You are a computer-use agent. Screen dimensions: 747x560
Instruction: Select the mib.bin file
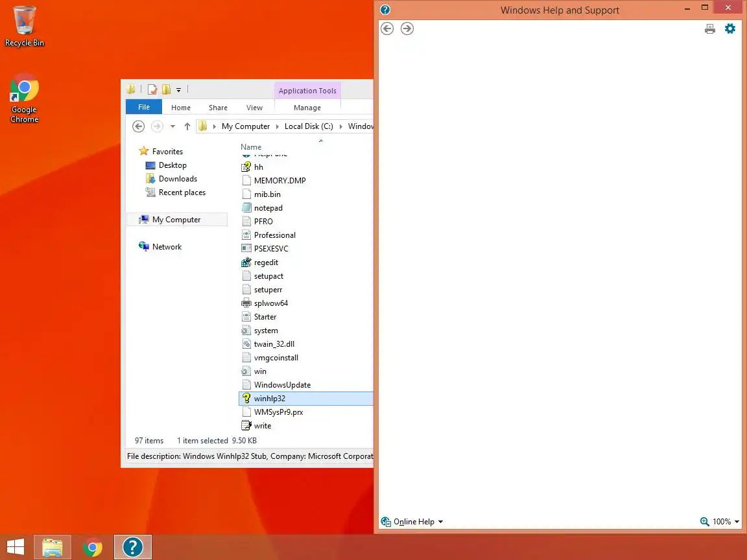tap(267, 194)
